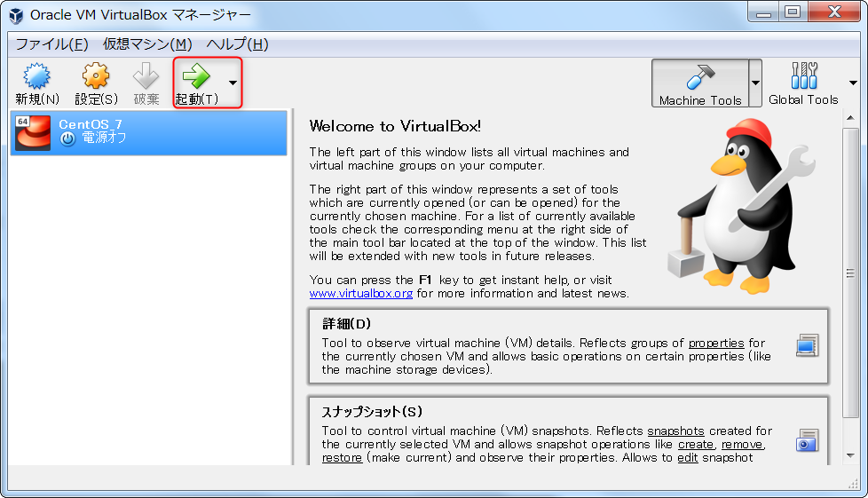
Task: Open 設定(S) settings gear icon
Action: (96, 75)
